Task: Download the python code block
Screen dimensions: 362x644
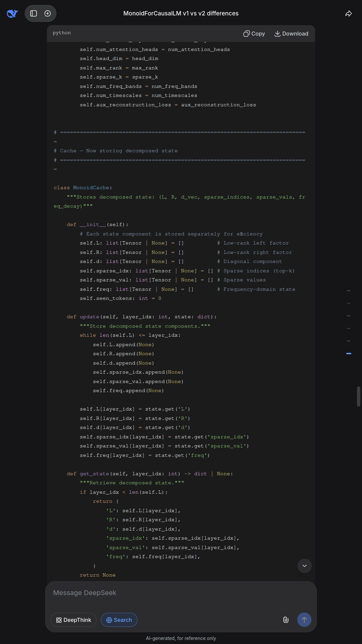Action: (291, 34)
